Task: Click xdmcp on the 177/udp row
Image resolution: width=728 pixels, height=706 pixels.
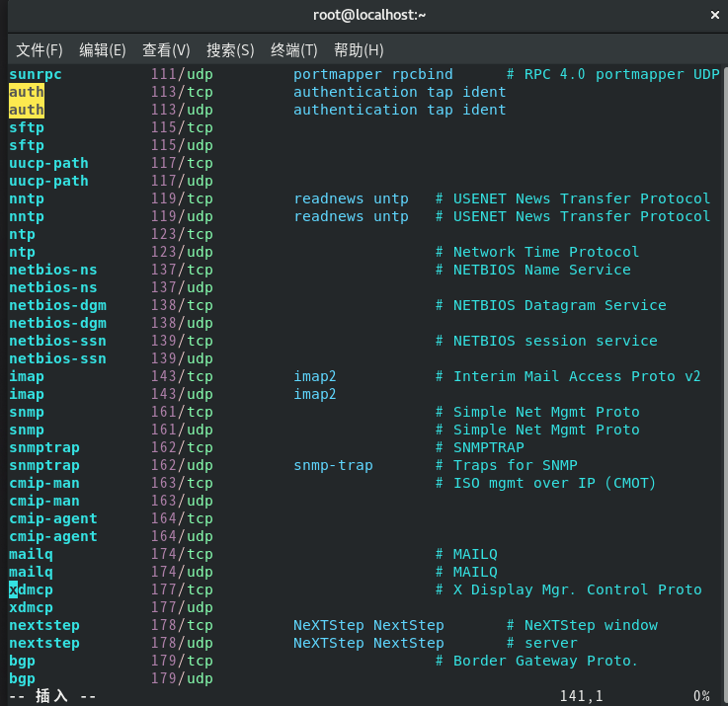Action: point(31,607)
